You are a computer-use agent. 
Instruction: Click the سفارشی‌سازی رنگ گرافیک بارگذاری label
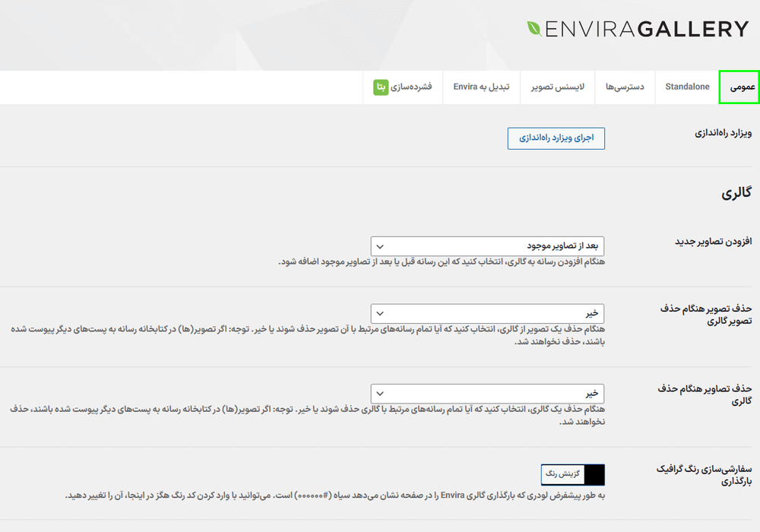click(x=704, y=475)
